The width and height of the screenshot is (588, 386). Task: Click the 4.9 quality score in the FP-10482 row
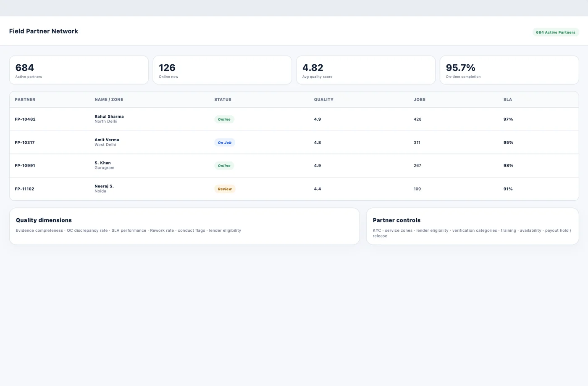click(318, 119)
